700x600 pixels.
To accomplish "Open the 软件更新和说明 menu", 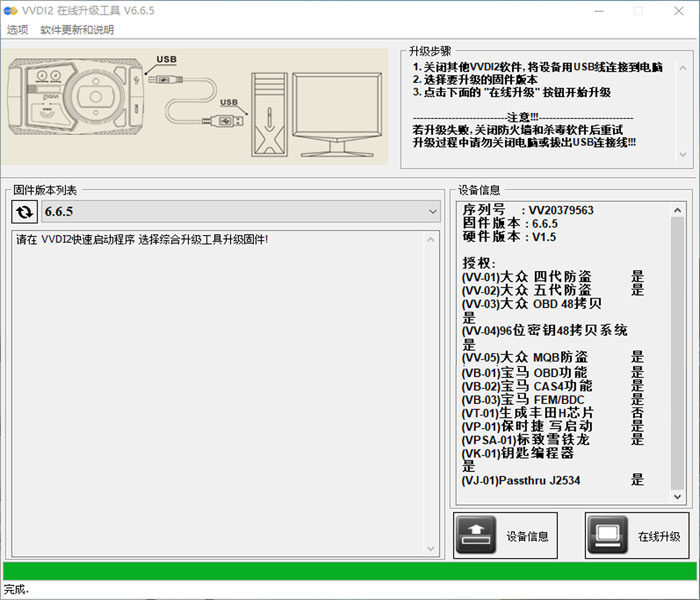I will [x=77, y=30].
